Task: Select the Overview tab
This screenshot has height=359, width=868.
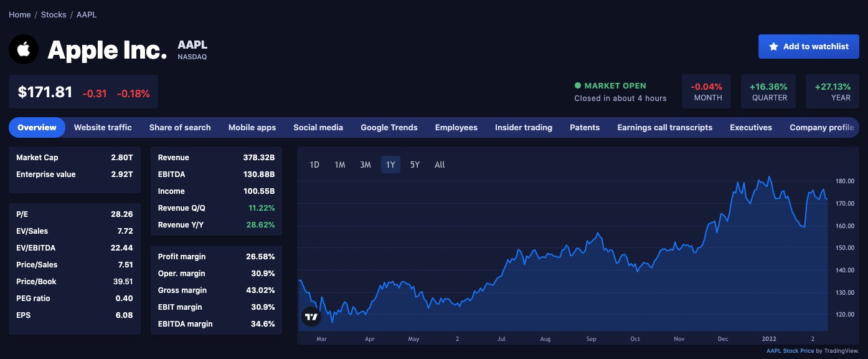Action: click(37, 127)
